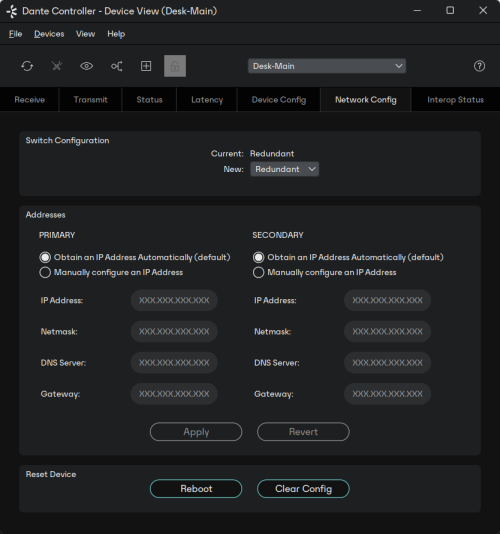Click the Primary IP Address field
The height and width of the screenshot is (534, 500).
(x=174, y=300)
